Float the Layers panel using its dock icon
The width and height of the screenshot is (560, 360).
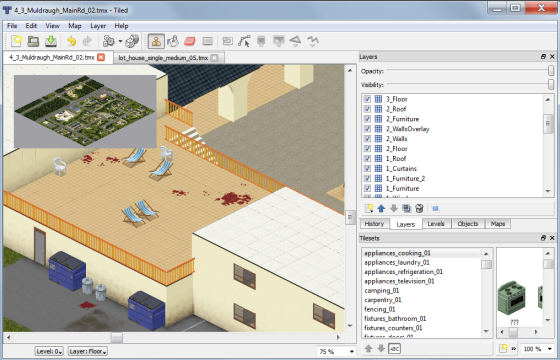pyautogui.click(x=543, y=56)
